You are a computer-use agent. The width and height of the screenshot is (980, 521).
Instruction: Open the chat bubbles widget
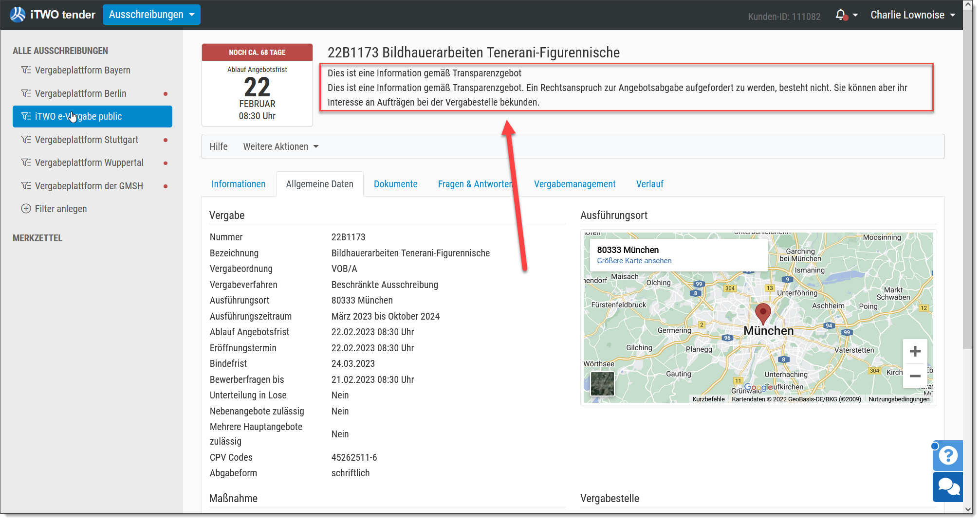[x=948, y=486]
